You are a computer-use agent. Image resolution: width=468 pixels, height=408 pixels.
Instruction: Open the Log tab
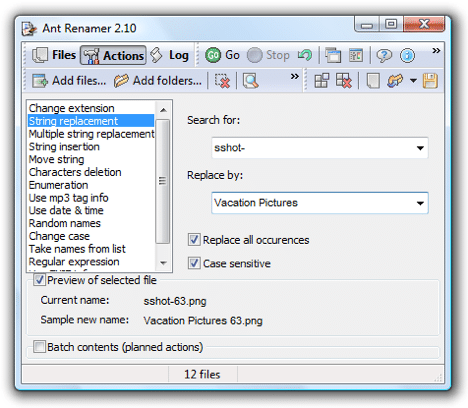(x=170, y=55)
